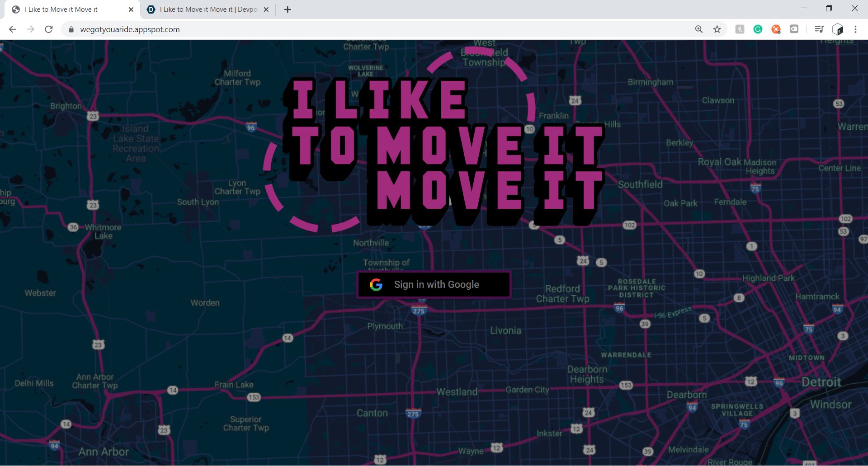Click the Webster map label
Viewport: 868px width, 466px height.
[x=40, y=293]
